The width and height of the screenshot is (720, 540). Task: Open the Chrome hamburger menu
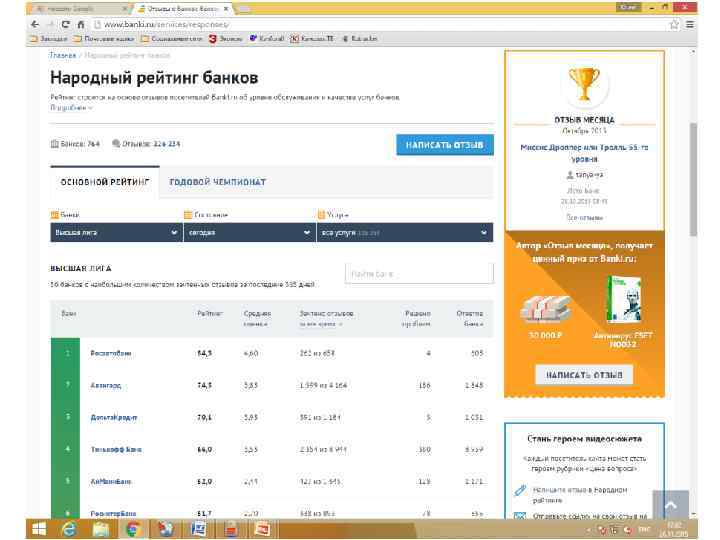coord(690,25)
